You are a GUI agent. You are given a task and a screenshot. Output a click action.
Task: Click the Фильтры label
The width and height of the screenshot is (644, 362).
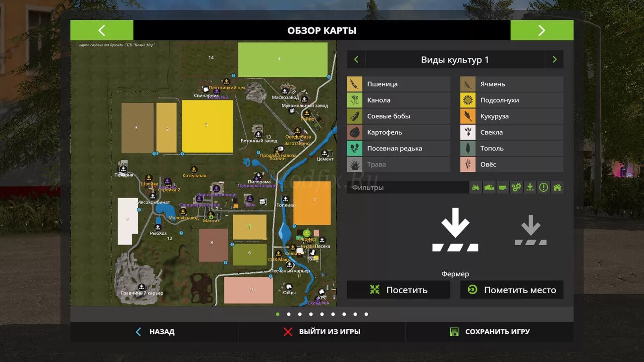coord(368,188)
